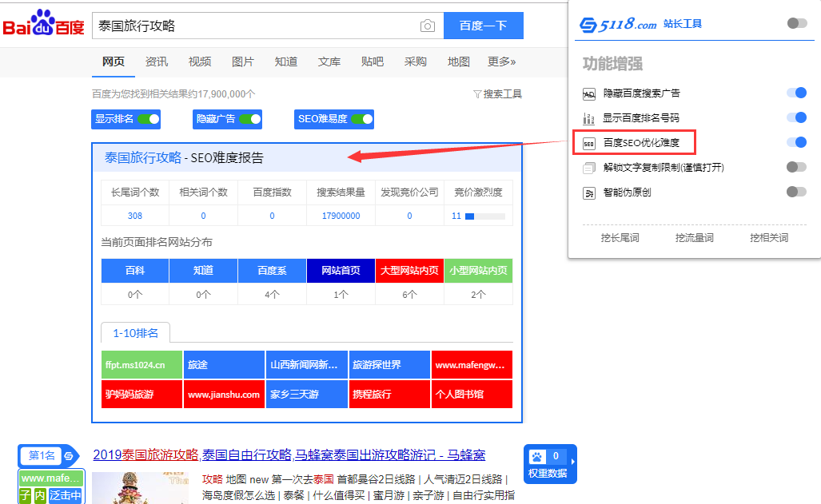The height and width of the screenshot is (504, 821).
Task: Click 5118 icon beside 第1名 badge
Action: point(69,456)
